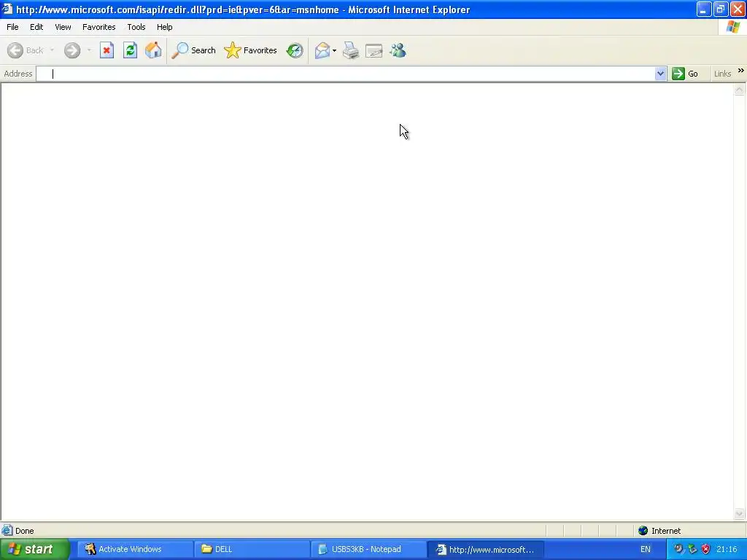Expand the Address bar dropdown list
This screenshot has height=560, width=747.
[660, 74]
